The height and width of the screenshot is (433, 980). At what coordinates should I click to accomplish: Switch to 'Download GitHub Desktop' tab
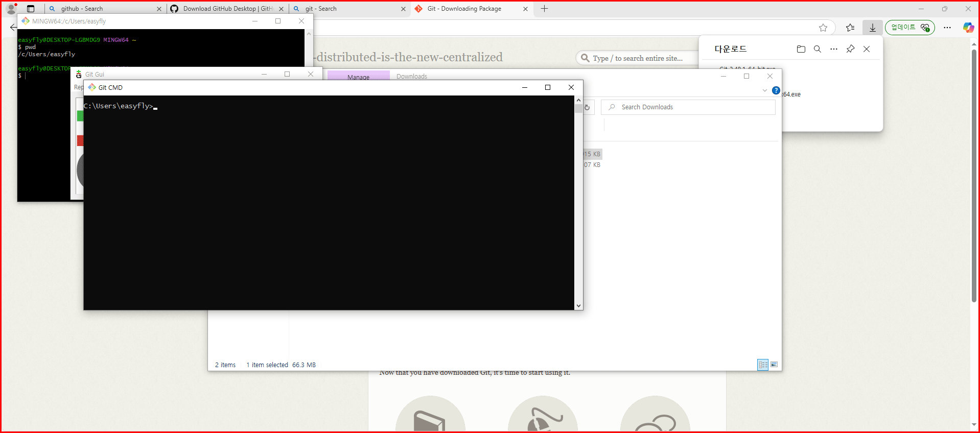228,9
